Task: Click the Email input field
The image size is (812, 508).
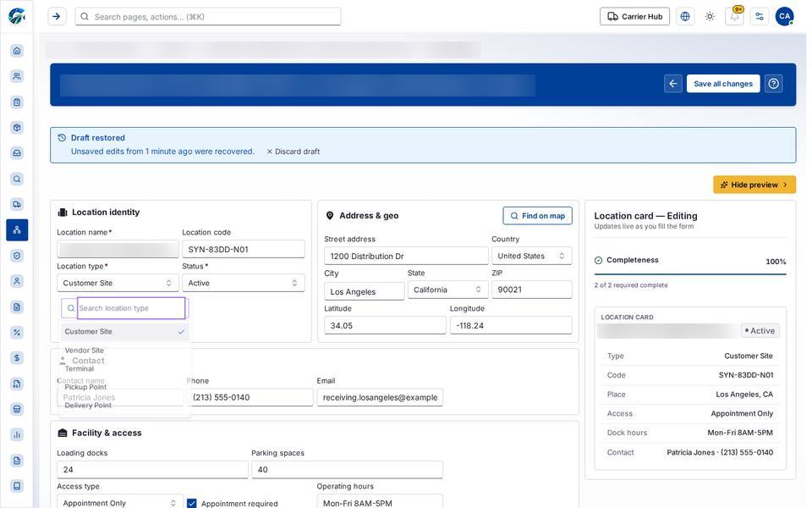Action: 380,398
